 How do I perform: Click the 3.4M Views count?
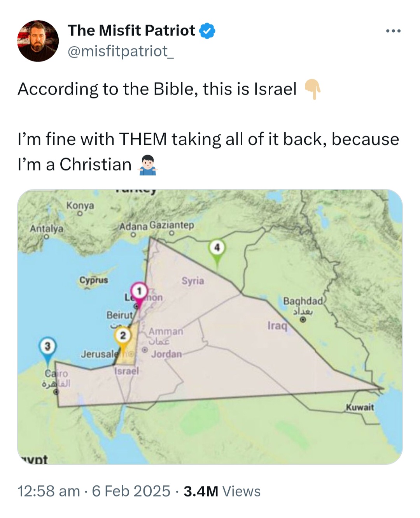[x=222, y=491]
